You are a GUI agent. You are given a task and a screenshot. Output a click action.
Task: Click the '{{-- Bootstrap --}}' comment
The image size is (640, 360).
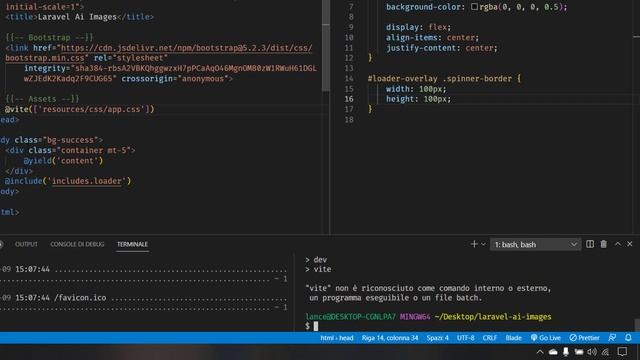[49, 38]
